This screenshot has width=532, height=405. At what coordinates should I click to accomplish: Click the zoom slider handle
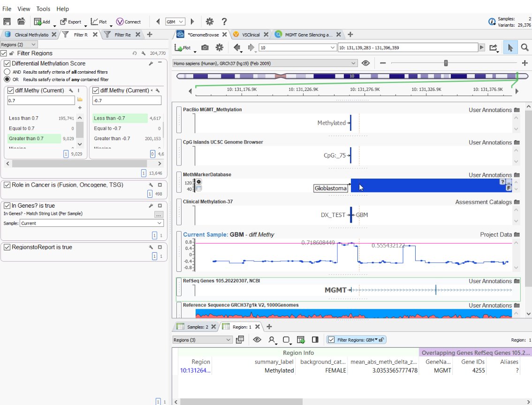tap(446, 63)
